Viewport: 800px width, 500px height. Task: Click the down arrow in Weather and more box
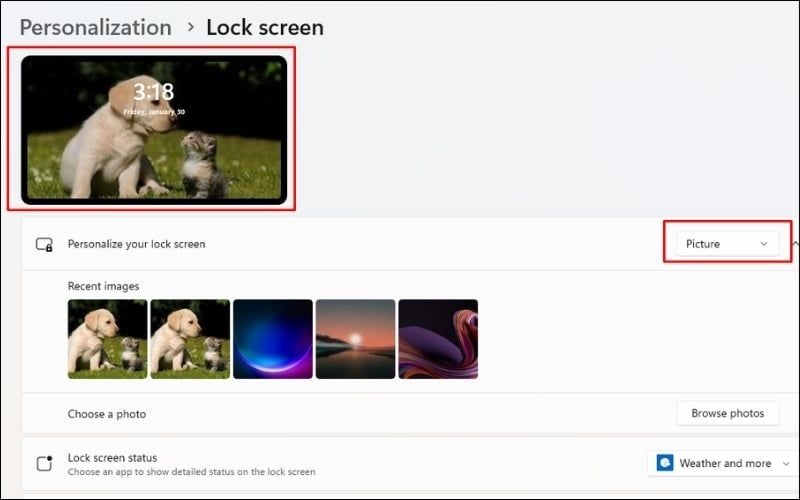pos(787,464)
